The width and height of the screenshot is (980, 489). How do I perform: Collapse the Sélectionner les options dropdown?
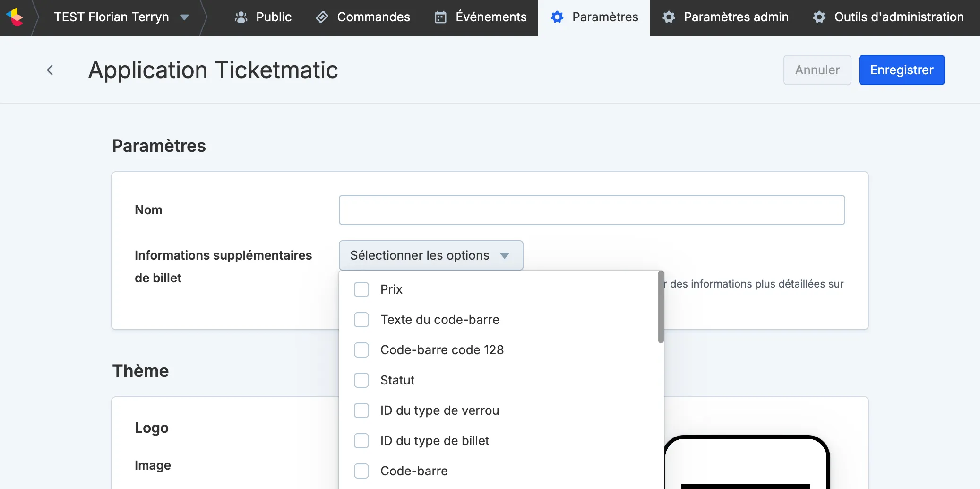coord(431,255)
